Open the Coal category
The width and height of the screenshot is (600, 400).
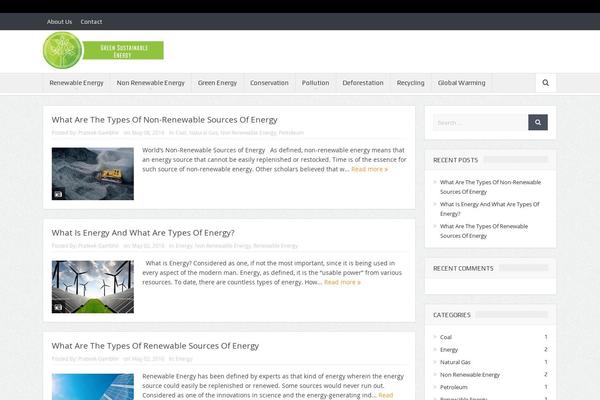[446, 337]
